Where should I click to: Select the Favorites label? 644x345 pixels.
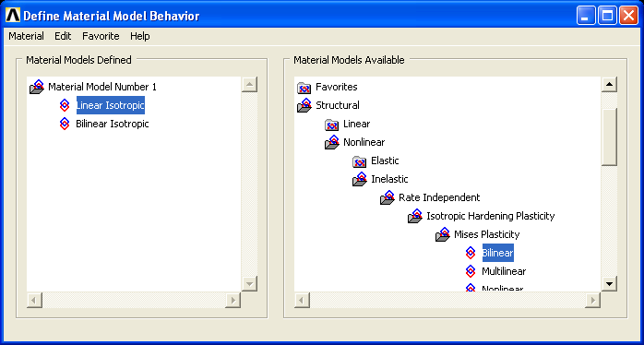pos(337,87)
